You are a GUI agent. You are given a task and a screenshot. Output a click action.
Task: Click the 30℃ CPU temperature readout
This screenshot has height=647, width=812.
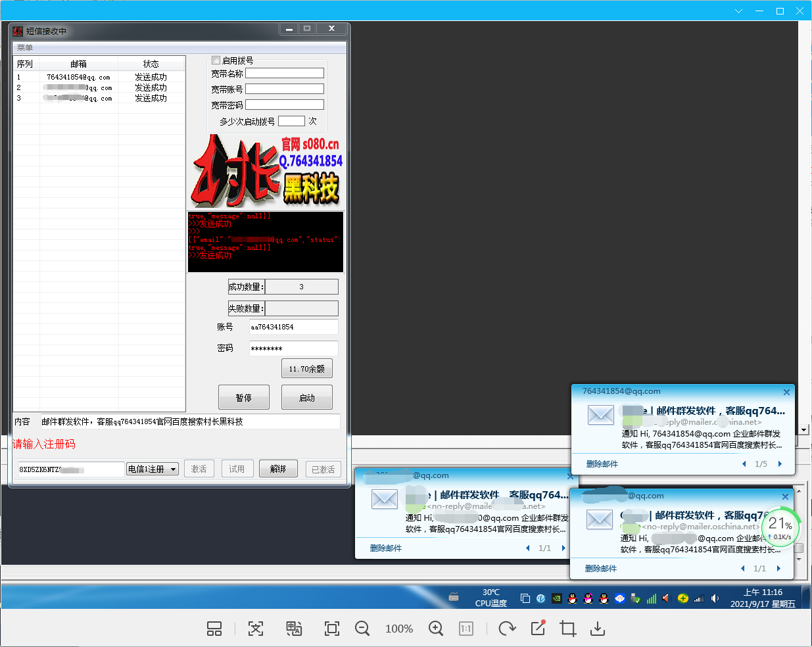491,598
